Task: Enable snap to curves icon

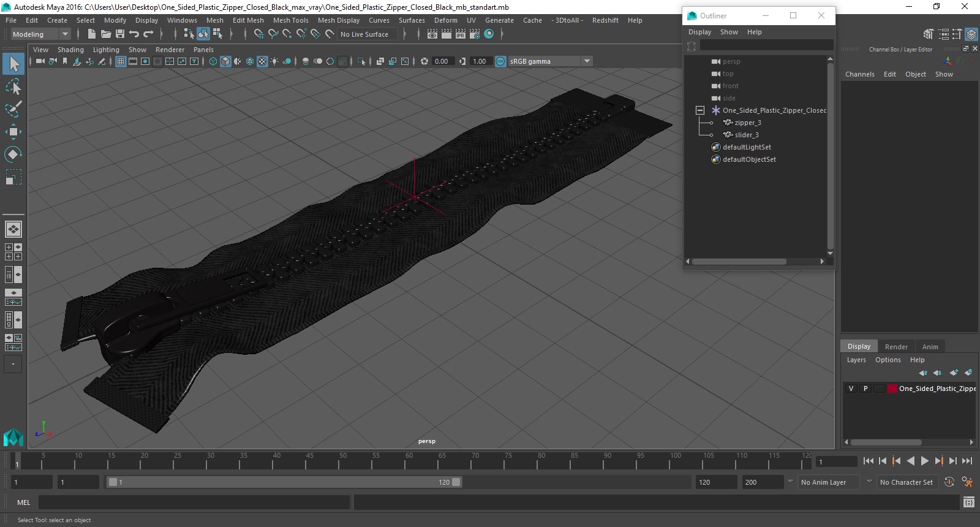Action: coord(273,34)
